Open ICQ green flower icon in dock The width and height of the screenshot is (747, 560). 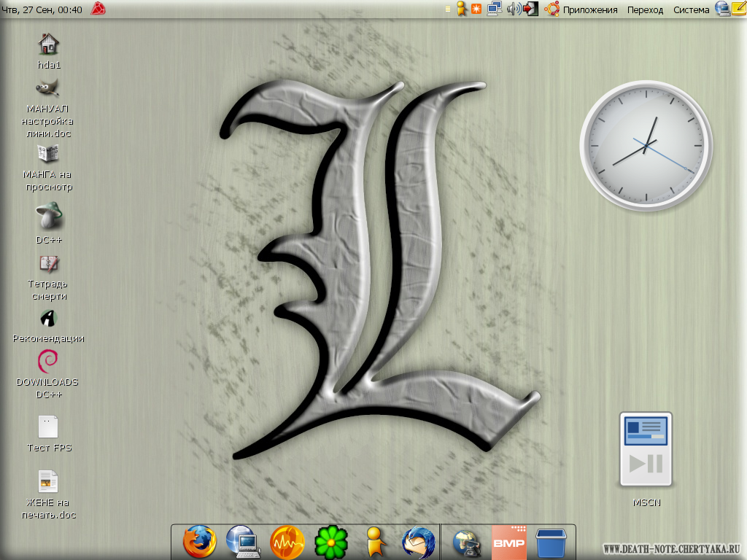tap(330, 542)
